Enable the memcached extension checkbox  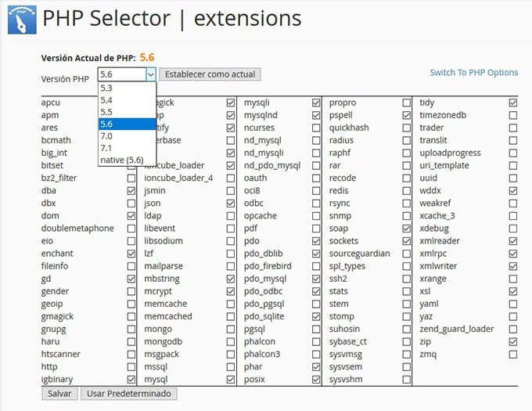click(x=231, y=316)
